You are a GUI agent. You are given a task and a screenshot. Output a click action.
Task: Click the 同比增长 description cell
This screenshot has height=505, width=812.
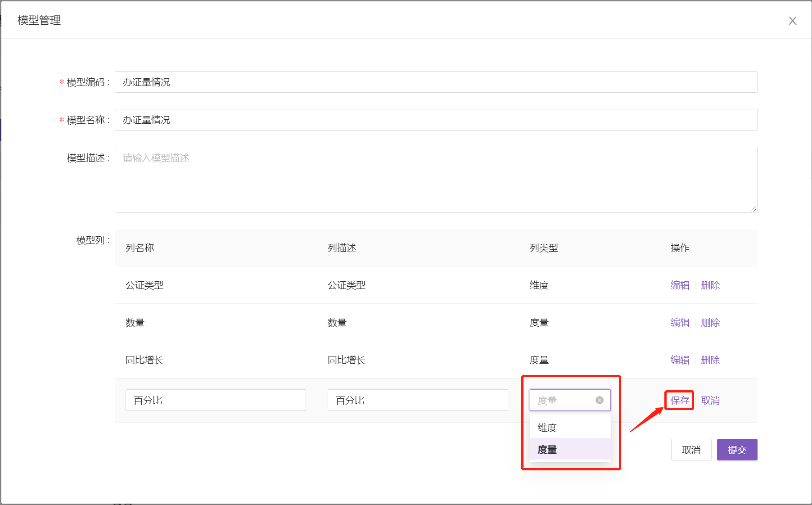coord(347,360)
